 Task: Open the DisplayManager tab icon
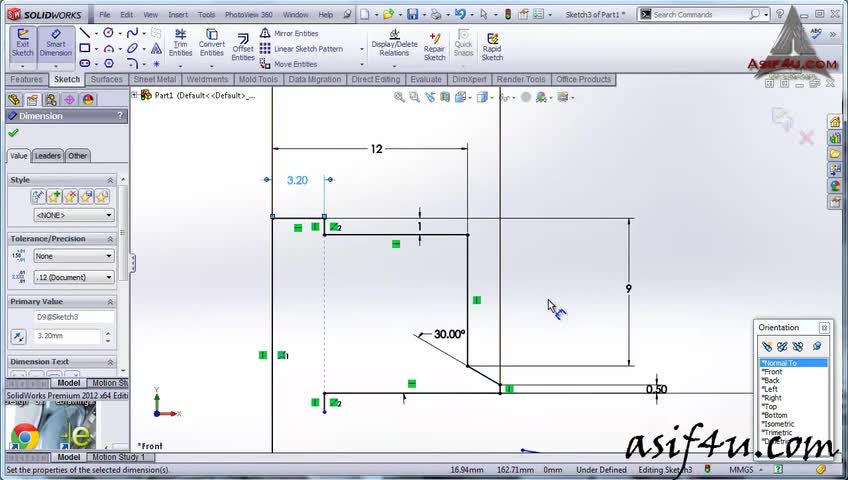pyautogui.click(x=88, y=100)
